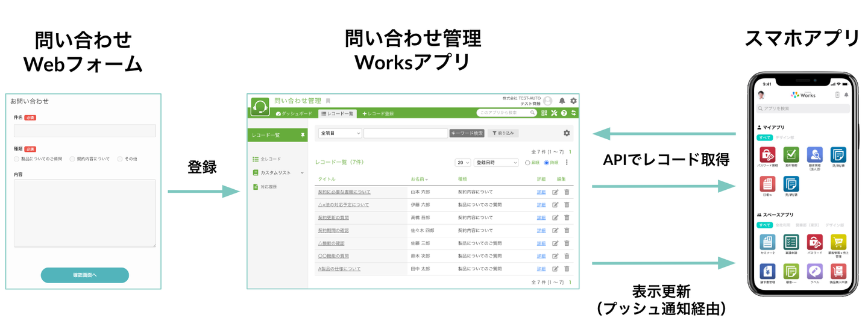The image size is (868, 332).
Task: Select その他 radio on web form
Action: point(120,159)
